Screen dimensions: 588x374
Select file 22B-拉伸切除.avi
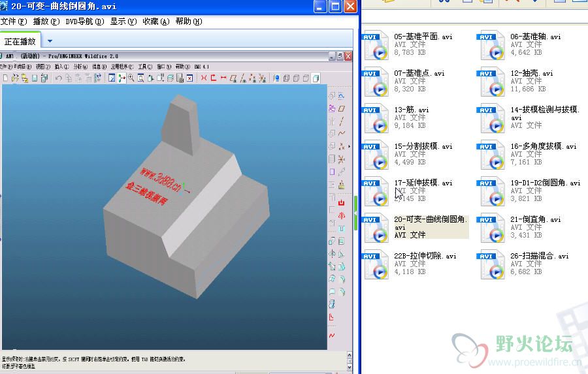pyautogui.click(x=425, y=256)
